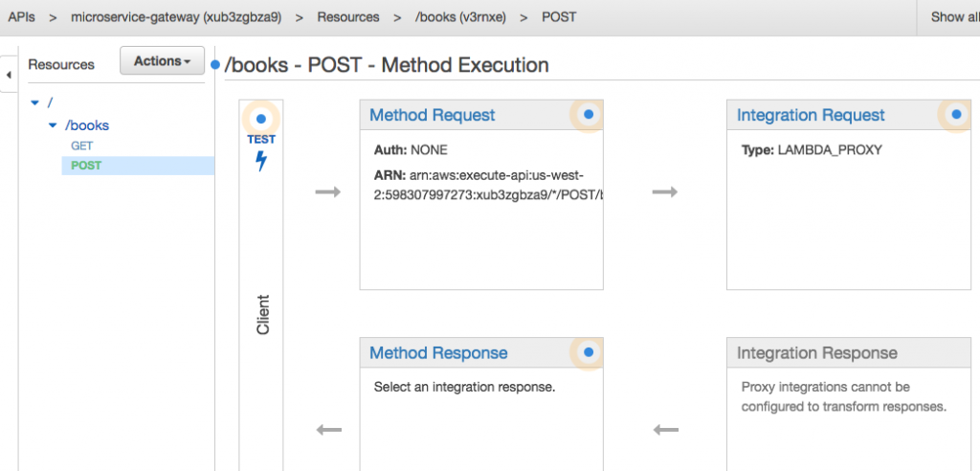Click the vertical Client label
Image resolution: width=980 pixels, height=471 pixels.
tap(263, 314)
